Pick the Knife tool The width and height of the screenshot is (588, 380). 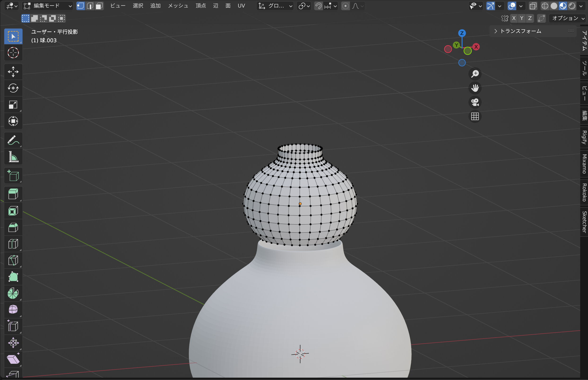[x=13, y=260]
